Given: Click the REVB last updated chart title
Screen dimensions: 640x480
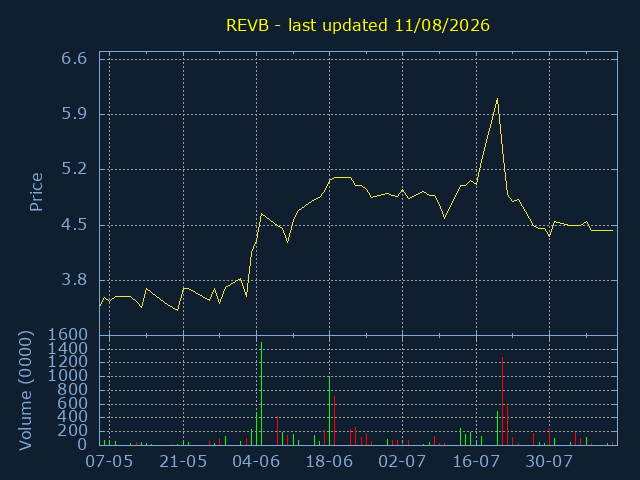Looking at the screenshot, I should [x=358, y=25].
